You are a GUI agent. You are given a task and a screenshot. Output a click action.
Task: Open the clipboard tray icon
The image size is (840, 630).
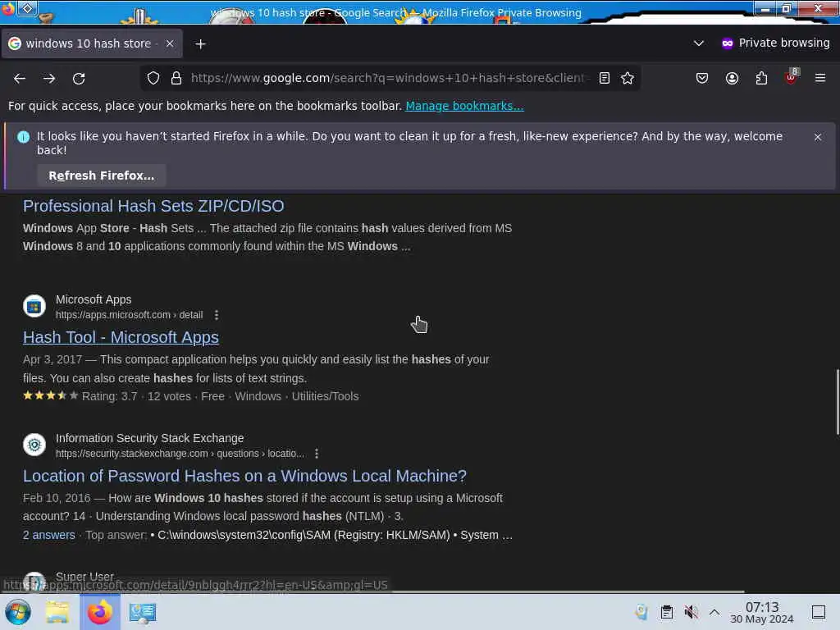666,612
